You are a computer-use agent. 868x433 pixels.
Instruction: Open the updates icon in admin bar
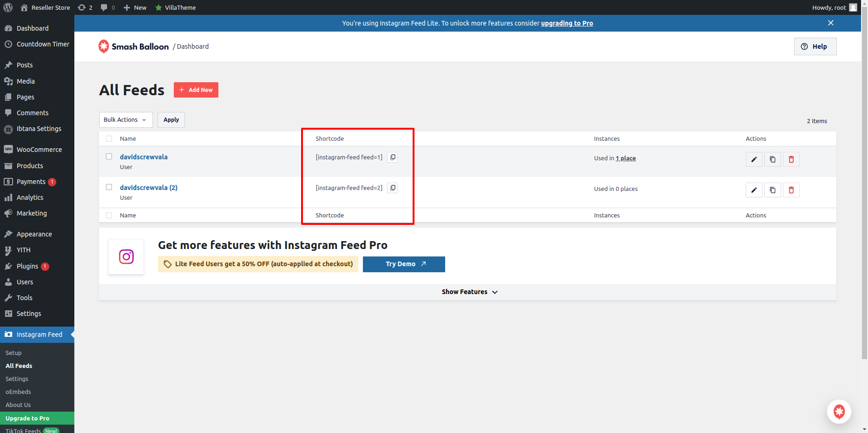pyautogui.click(x=85, y=7)
